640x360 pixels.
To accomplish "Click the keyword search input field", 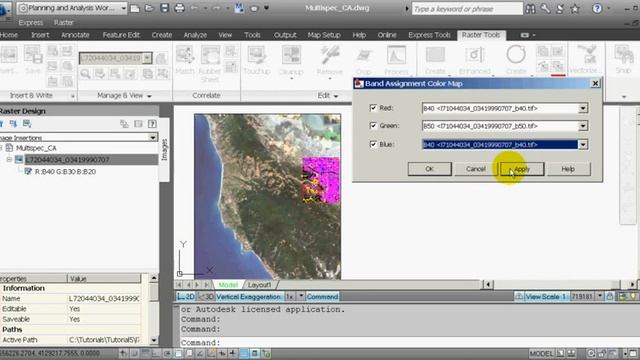I will (467, 9).
